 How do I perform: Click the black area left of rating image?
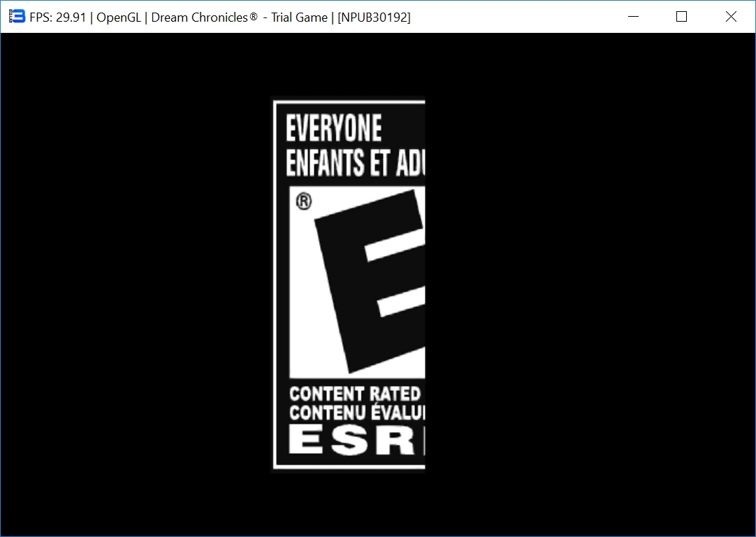[140, 280]
